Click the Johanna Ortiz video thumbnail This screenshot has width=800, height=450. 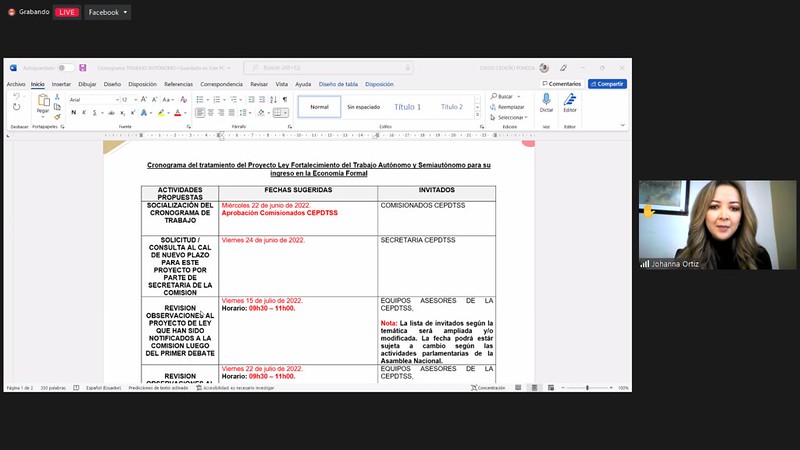(x=717, y=225)
